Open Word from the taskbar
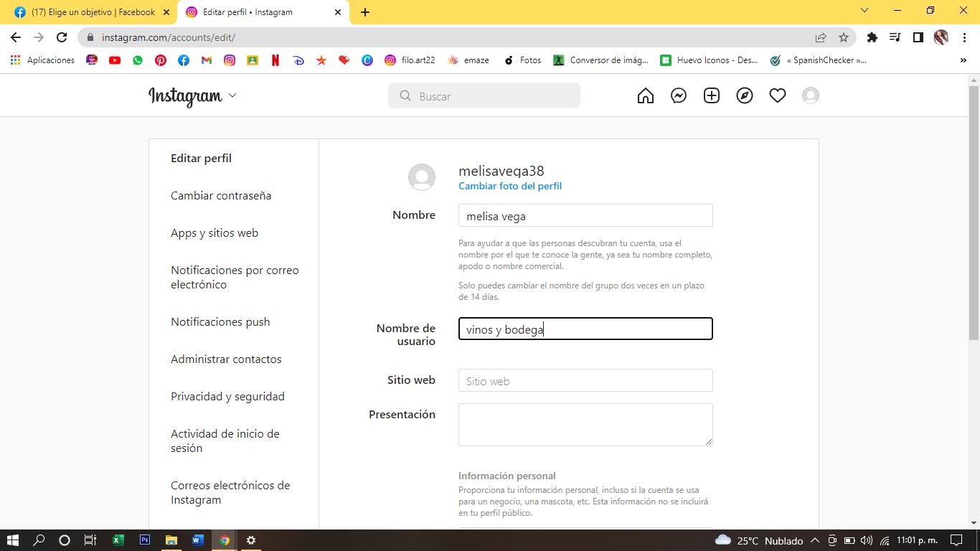 tap(198, 540)
